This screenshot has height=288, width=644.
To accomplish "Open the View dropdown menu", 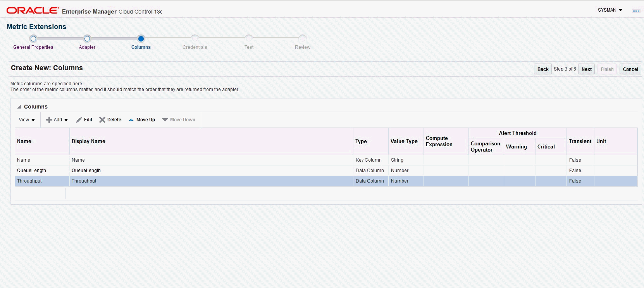I will tap(27, 120).
